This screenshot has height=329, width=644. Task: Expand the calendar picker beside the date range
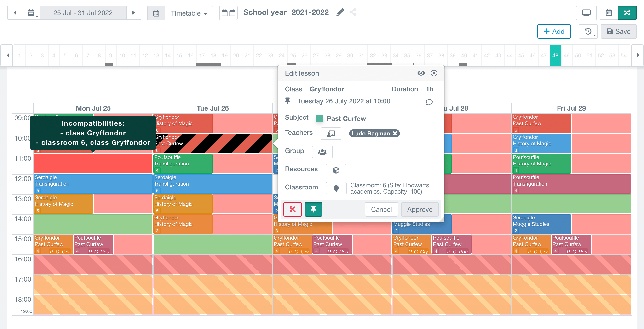(31, 13)
